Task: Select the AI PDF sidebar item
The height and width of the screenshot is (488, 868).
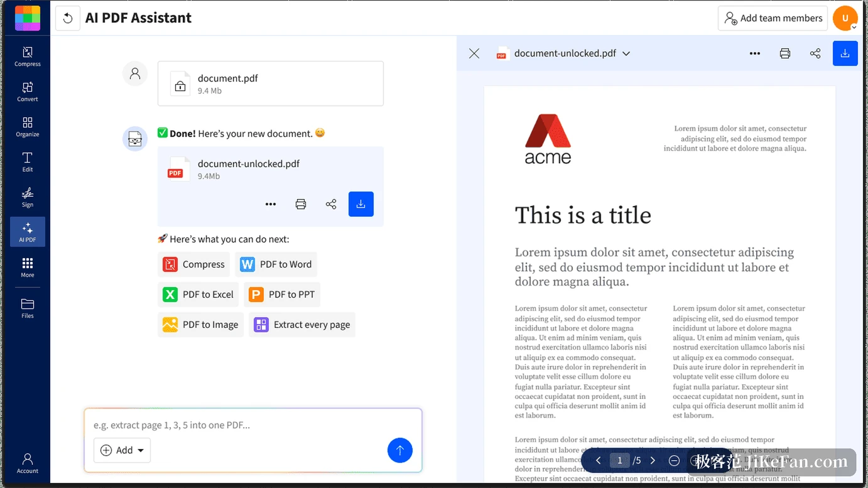Action: 28,232
